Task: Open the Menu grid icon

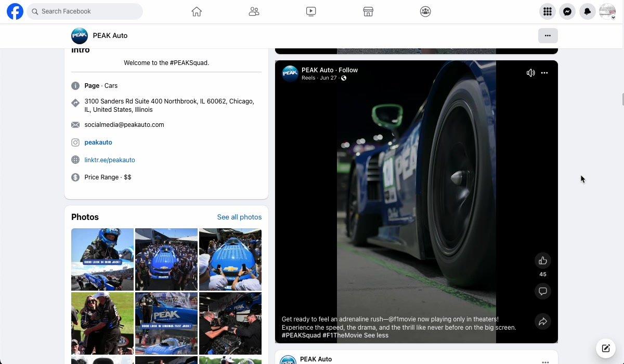Action: [x=547, y=11]
